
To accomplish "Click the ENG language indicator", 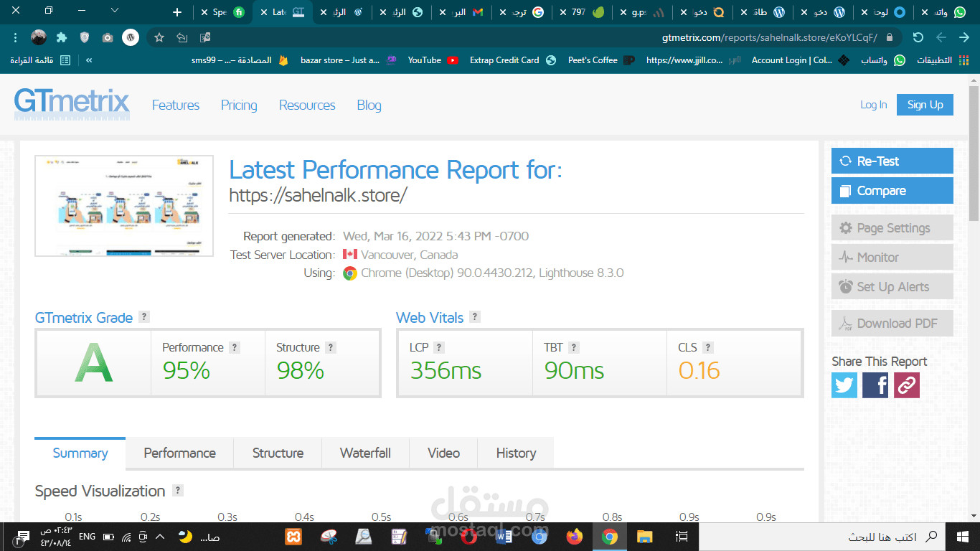I will pos(87,537).
